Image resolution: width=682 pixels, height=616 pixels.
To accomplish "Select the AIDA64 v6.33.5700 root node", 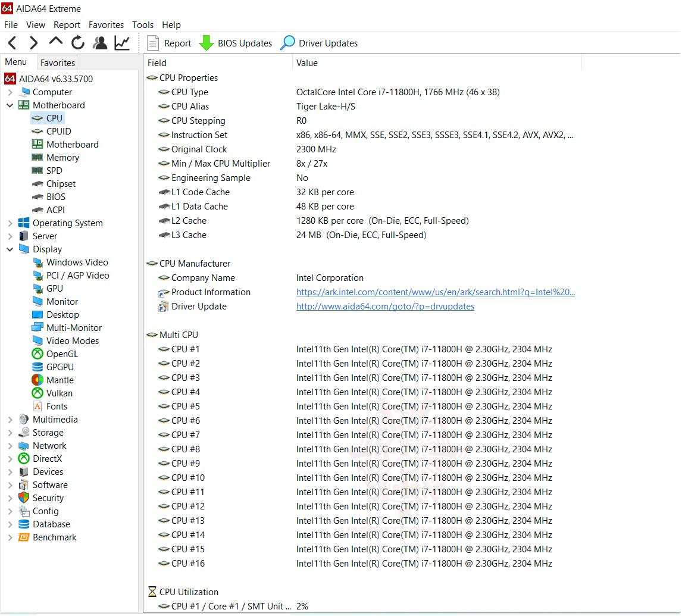I will [49, 79].
